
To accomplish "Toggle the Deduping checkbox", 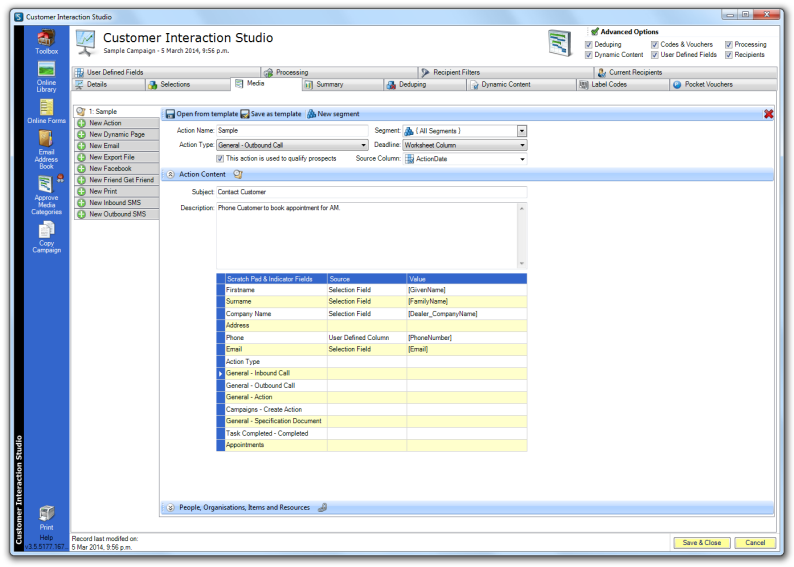I will [x=590, y=45].
